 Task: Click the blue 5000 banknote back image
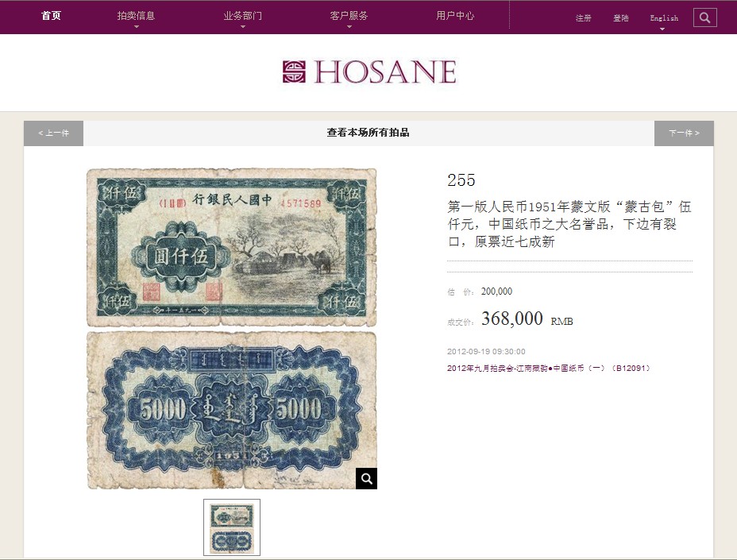pos(232,410)
